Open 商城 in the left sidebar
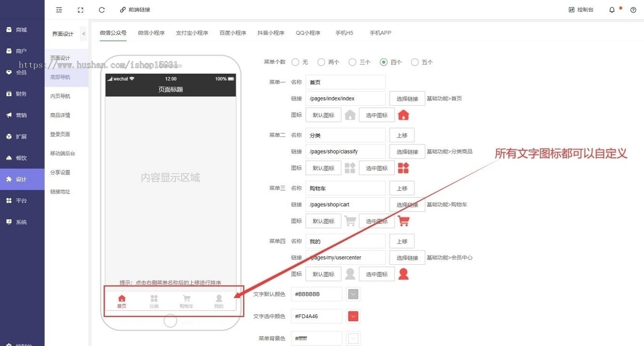644x346 pixels. tap(22, 30)
